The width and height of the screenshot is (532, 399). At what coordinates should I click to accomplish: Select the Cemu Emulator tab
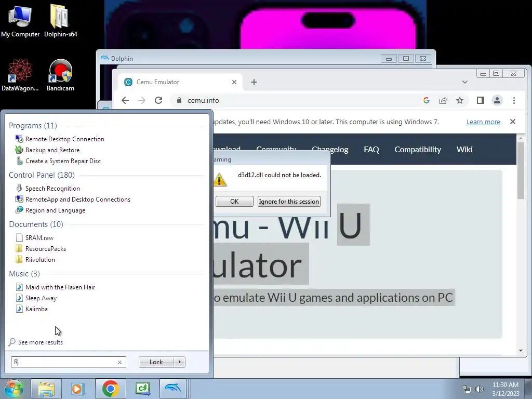(180, 82)
